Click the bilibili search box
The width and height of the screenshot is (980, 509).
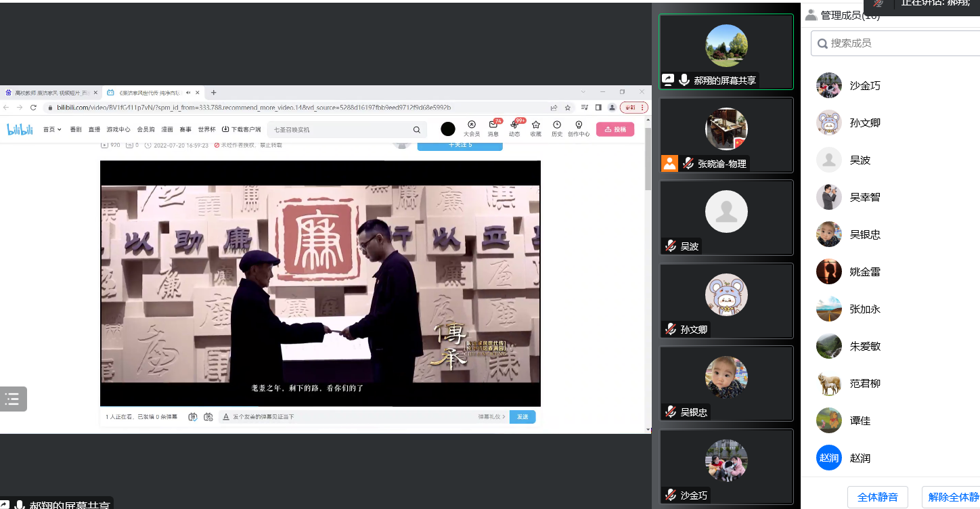click(347, 129)
